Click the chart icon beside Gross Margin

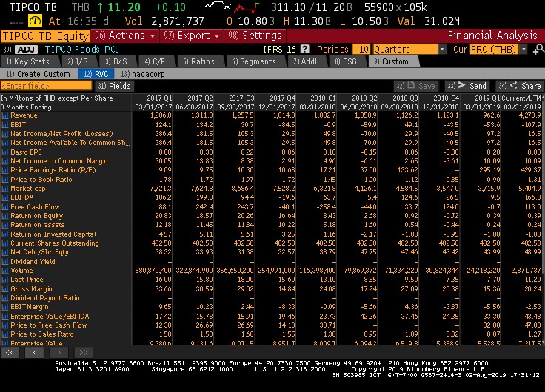click(x=5, y=289)
